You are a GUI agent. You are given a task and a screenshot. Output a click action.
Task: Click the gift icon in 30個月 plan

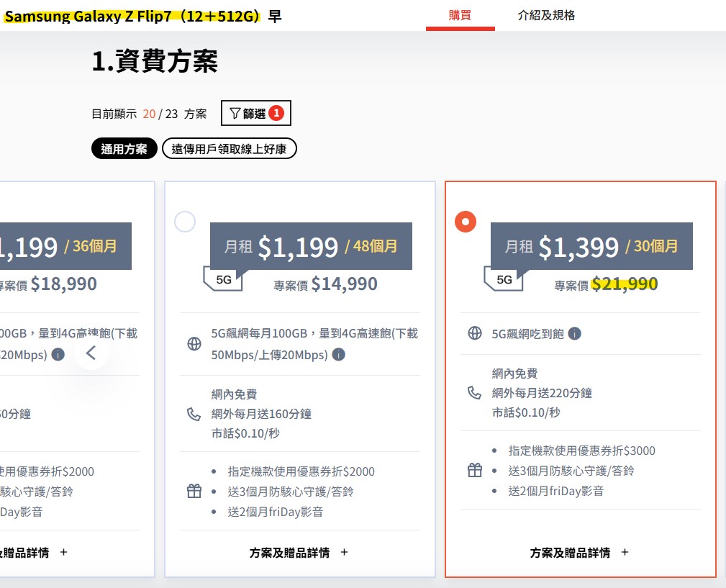(475, 470)
